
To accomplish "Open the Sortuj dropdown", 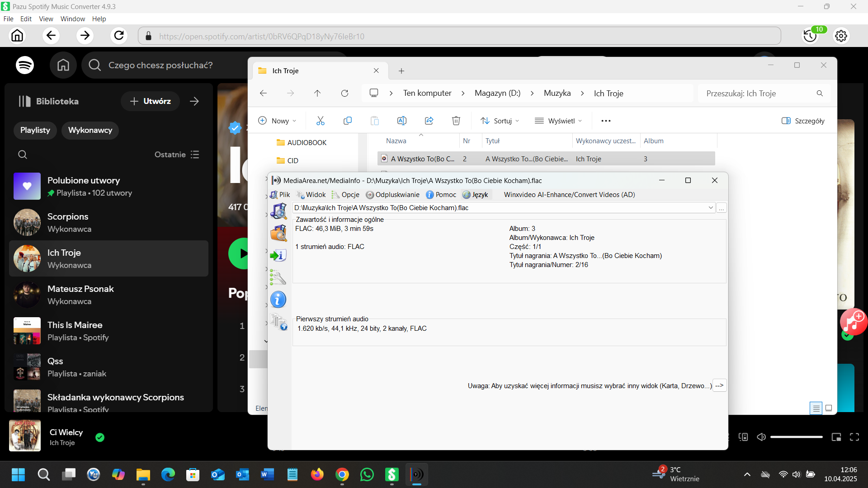I will pos(500,121).
